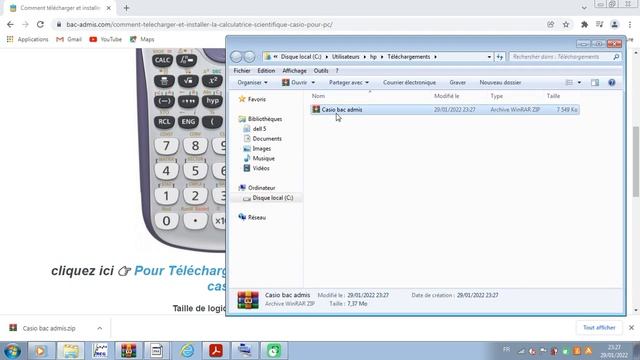Screen dimensions: 640x360
Task: Click Ouvrir toolbar button
Action: pyautogui.click(x=294, y=82)
